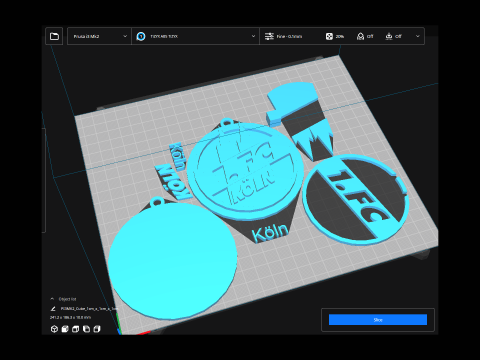
Task: Click the job name PI3Mk2 text
Action: [x=89, y=309]
